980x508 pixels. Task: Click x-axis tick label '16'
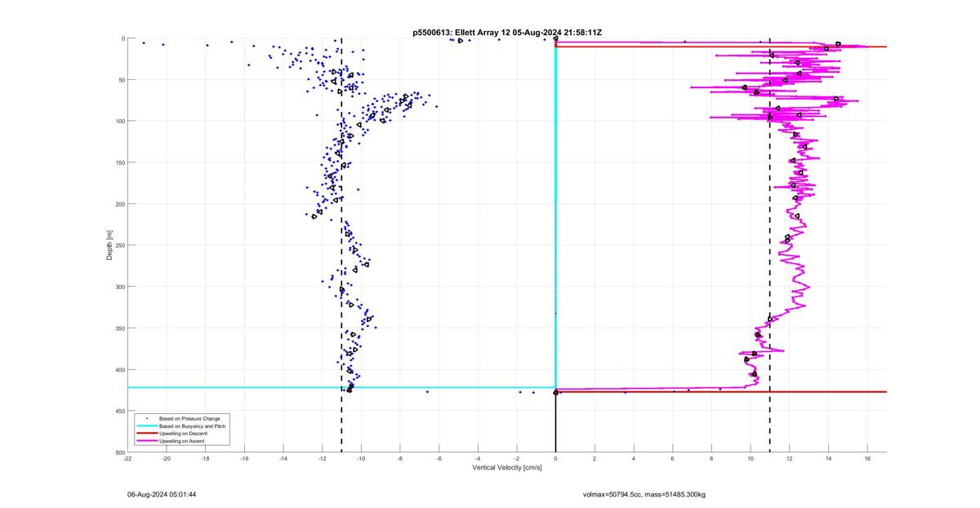(867, 458)
